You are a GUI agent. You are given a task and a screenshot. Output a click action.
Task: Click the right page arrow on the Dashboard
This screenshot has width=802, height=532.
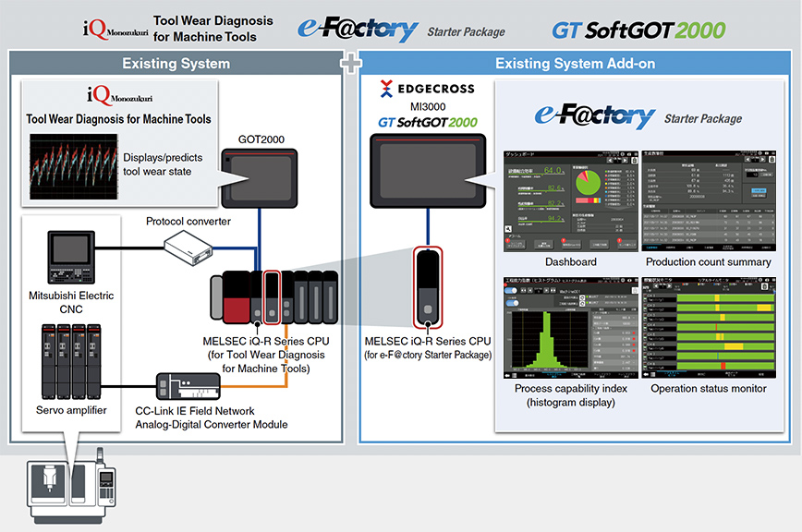tap(625, 160)
